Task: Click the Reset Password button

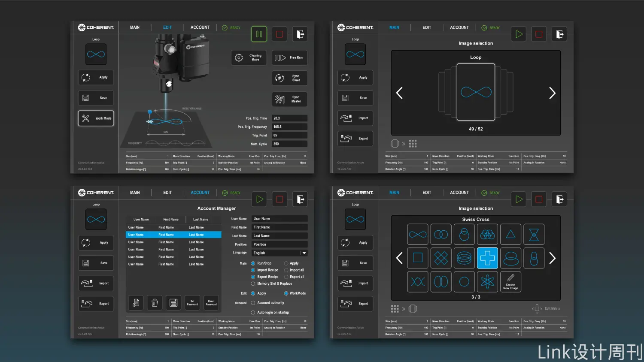Action: pos(211,303)
